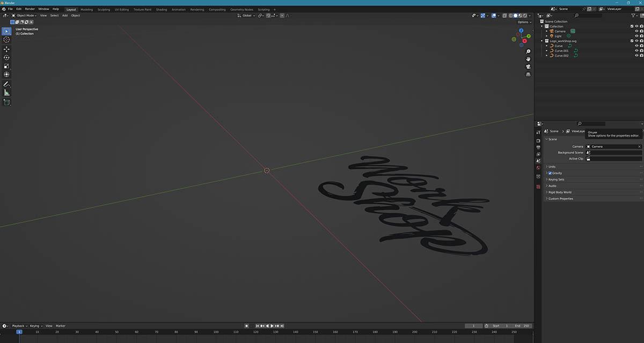
Task: Select the Scale tool
Action: 6,66
